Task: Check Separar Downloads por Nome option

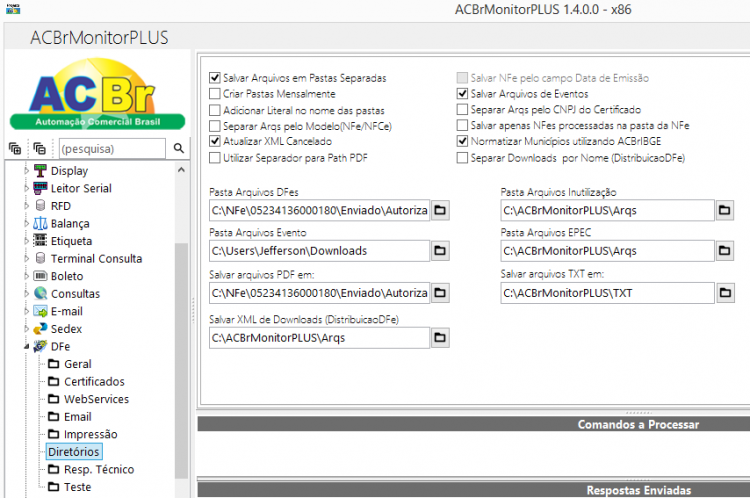Action: pos(462,158)
